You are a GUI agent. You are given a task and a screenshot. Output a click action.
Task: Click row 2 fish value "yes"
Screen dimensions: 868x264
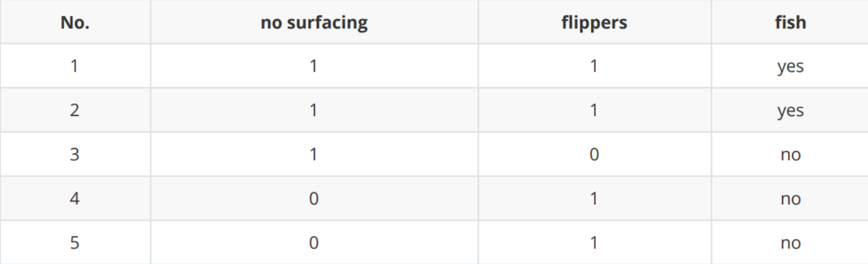tap(790, 111)
